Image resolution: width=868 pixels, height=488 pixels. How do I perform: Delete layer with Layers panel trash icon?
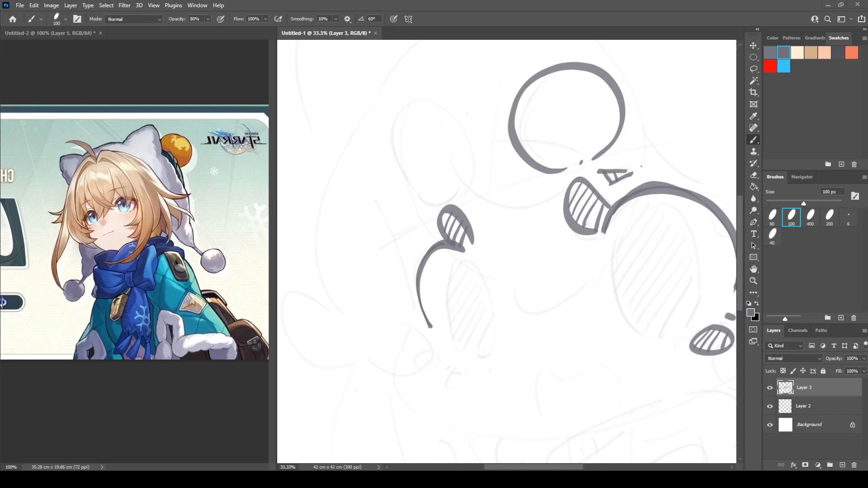(x=854, y=465)
